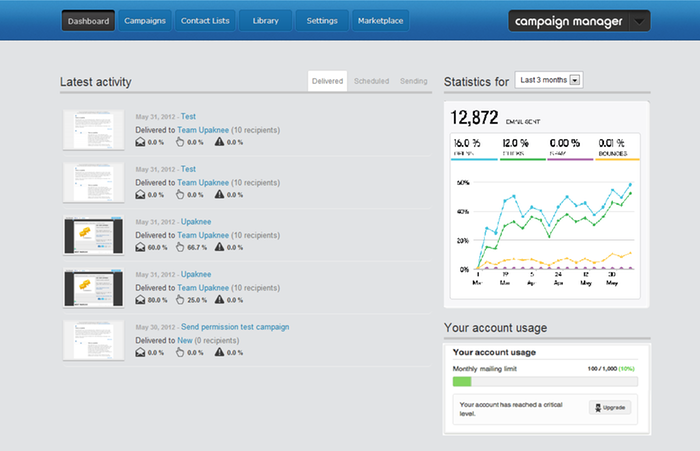Click the hand icon beside 25.0 %

[x=180, y=300]
